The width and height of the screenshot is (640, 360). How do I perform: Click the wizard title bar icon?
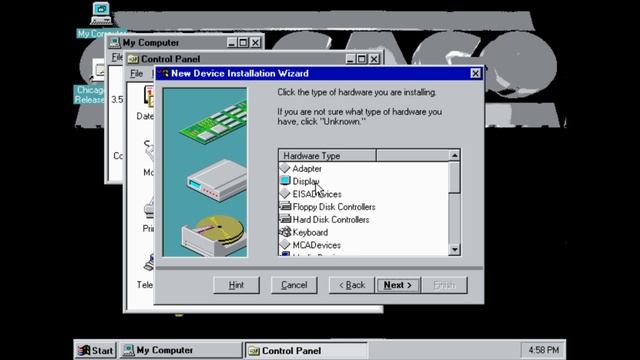[x=163, y=73]
